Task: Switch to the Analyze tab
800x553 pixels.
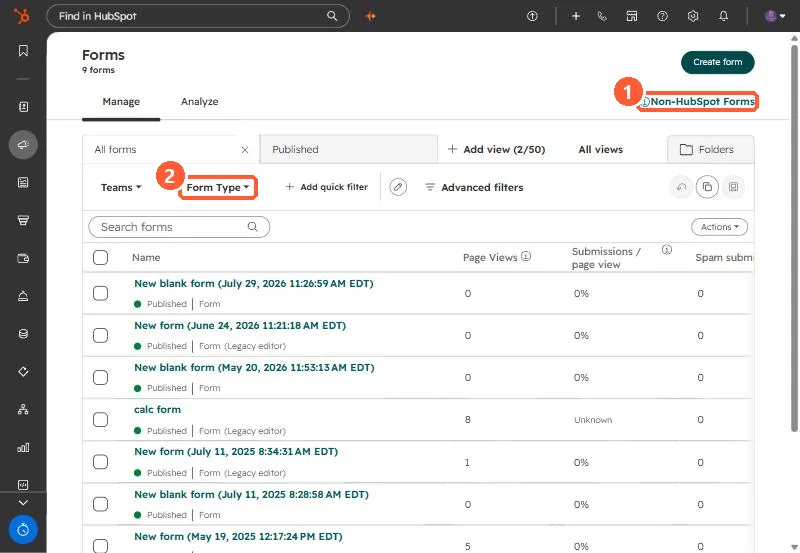Action: click(x=199, y=102)
